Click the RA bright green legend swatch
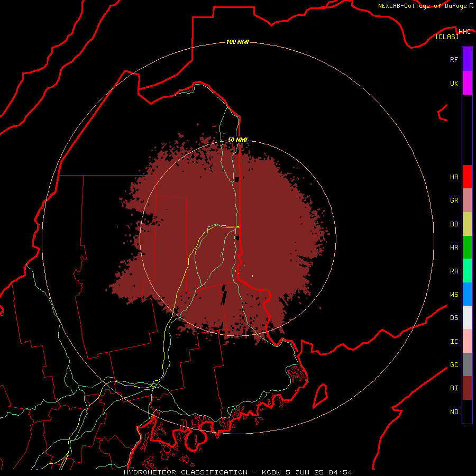The width and height of the screenshot is (476, 476). (x=467, y=271)
